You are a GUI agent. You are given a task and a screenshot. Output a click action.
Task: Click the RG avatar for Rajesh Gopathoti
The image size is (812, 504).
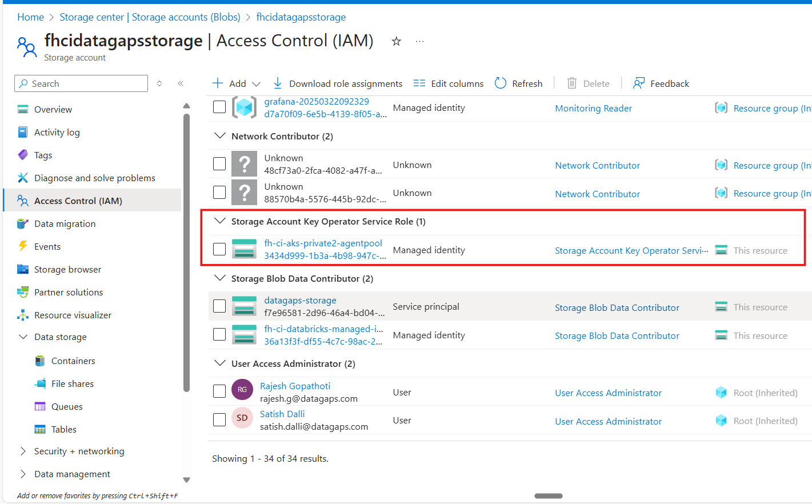pos(242,390)
